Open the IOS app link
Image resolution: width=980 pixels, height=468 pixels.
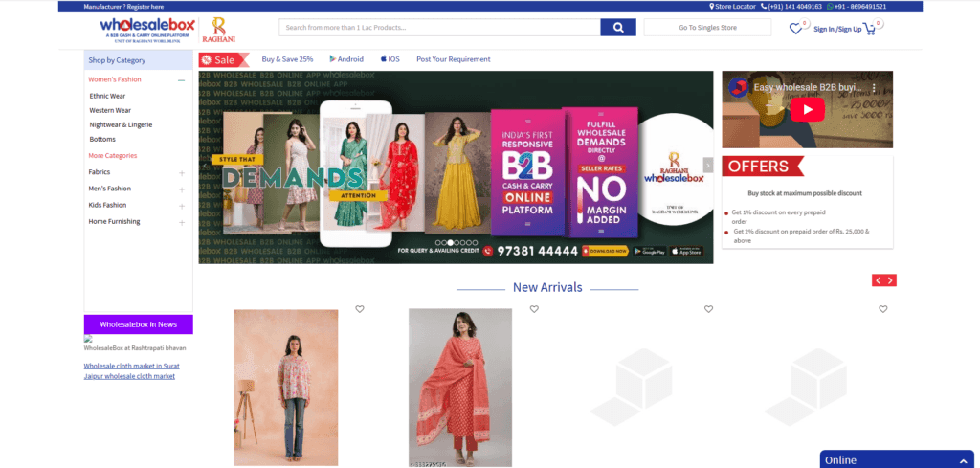pyautogui.click(x=390, y=59)
